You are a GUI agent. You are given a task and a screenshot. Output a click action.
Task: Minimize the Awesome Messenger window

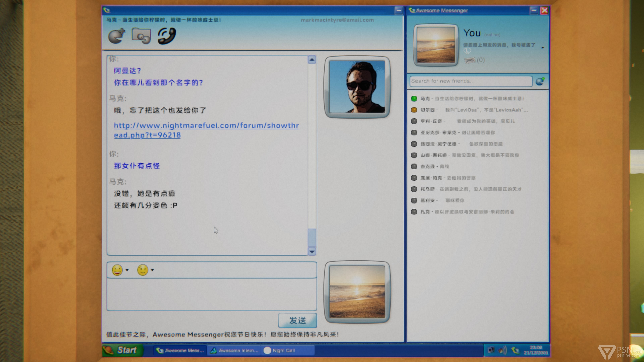click(x=534, y=11)
